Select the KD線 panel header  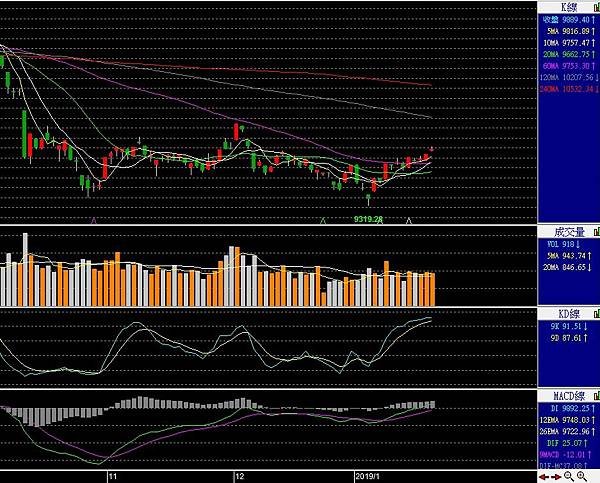coord(569,314)
